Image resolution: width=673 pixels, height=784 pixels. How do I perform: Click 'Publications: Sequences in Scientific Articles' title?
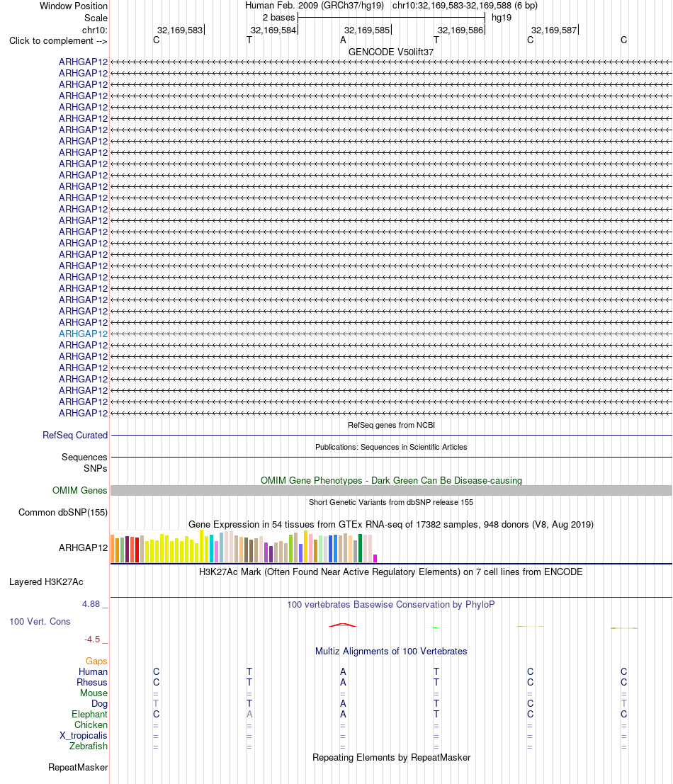click(391, 447)
